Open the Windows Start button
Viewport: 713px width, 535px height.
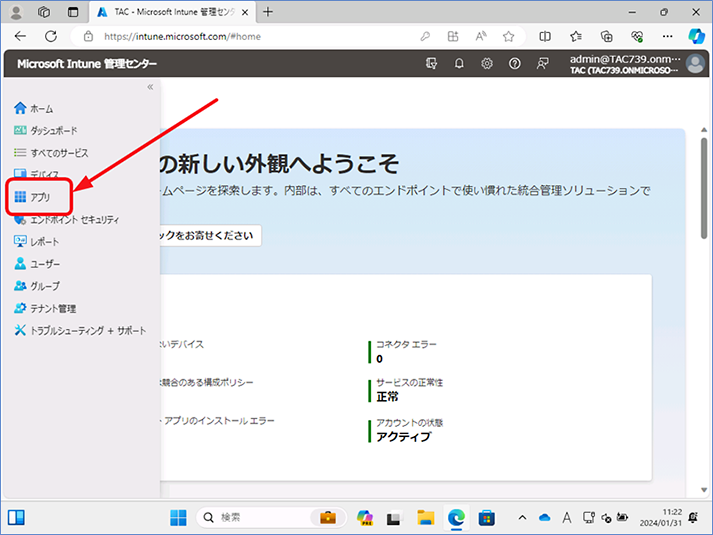click(x=178, y=517)
